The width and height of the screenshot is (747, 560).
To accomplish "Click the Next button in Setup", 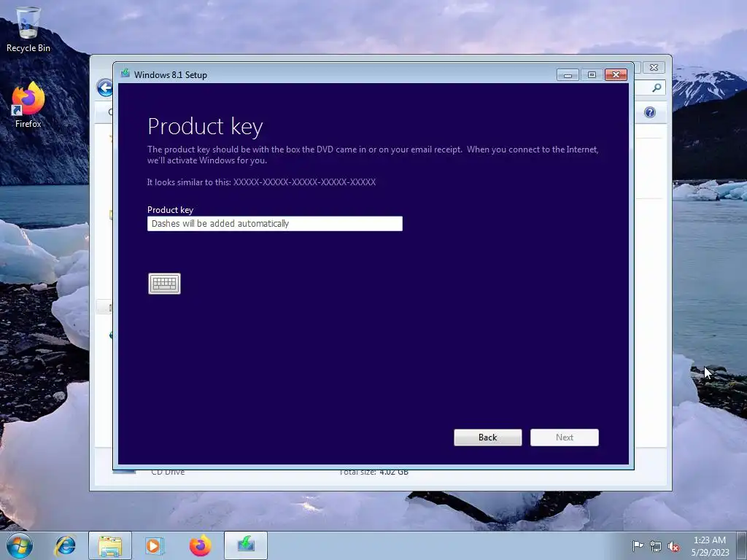I will (x=565, y=437).
